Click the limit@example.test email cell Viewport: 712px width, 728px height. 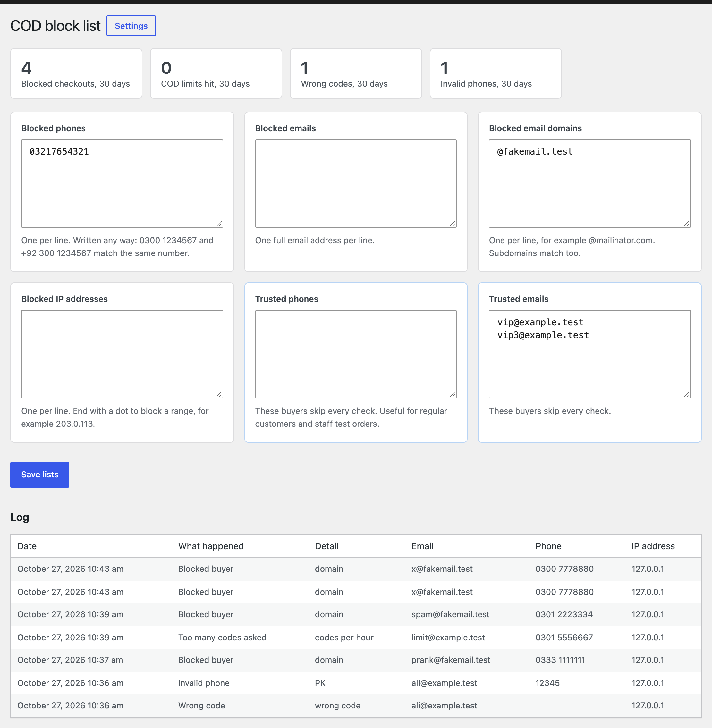point(448,637)
